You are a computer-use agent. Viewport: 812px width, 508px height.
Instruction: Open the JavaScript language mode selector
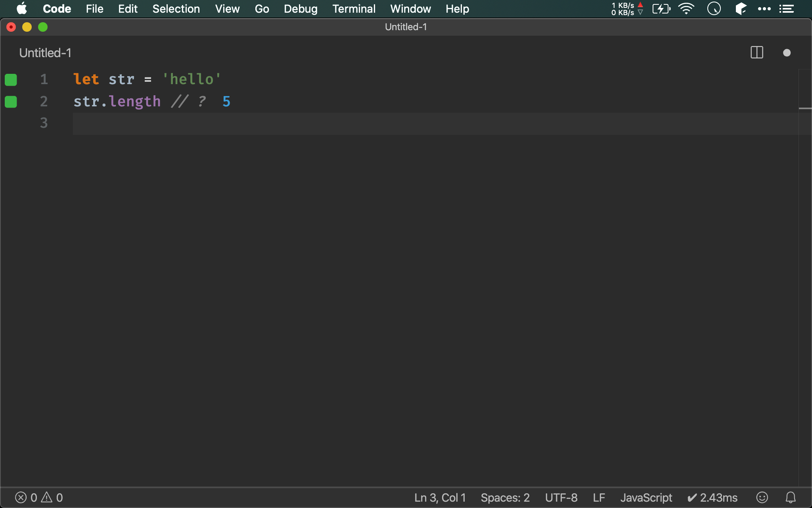tap(646, 497)
